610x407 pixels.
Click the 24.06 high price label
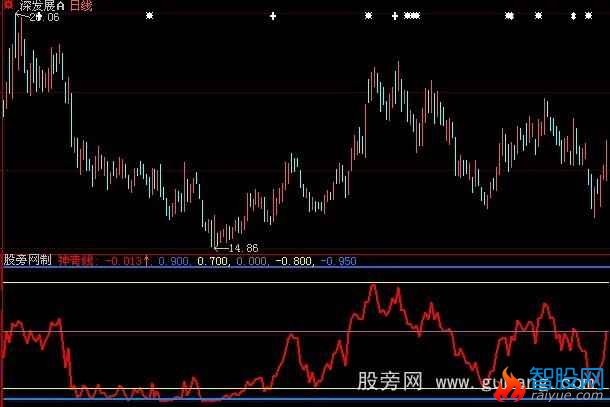43,18
